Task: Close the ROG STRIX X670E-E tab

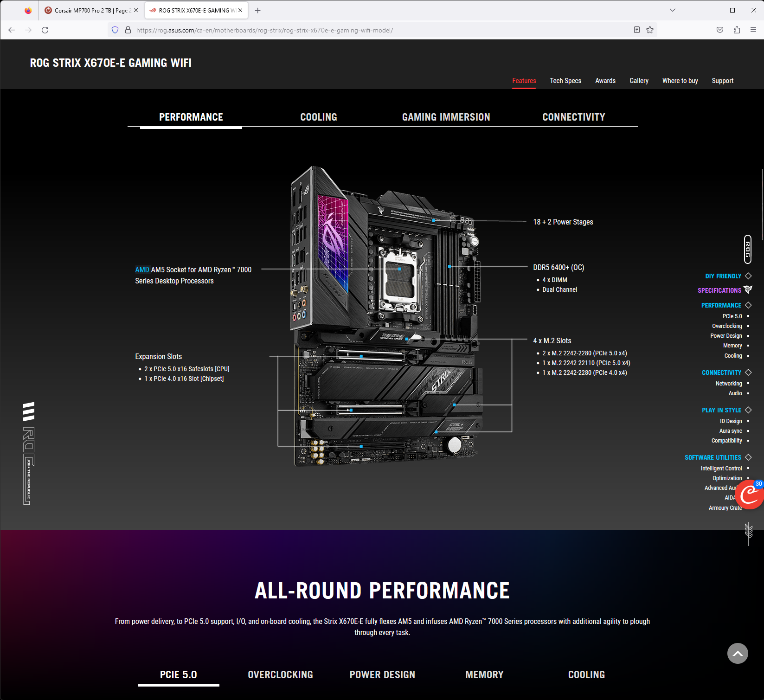Action: [240, 10]
